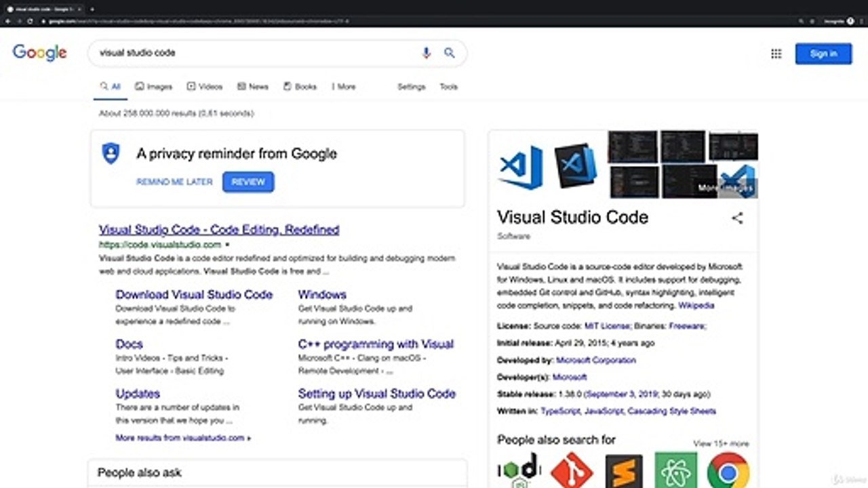Click the 'Visual Studio Code' knowledge panel title

[x=572, y=218]
